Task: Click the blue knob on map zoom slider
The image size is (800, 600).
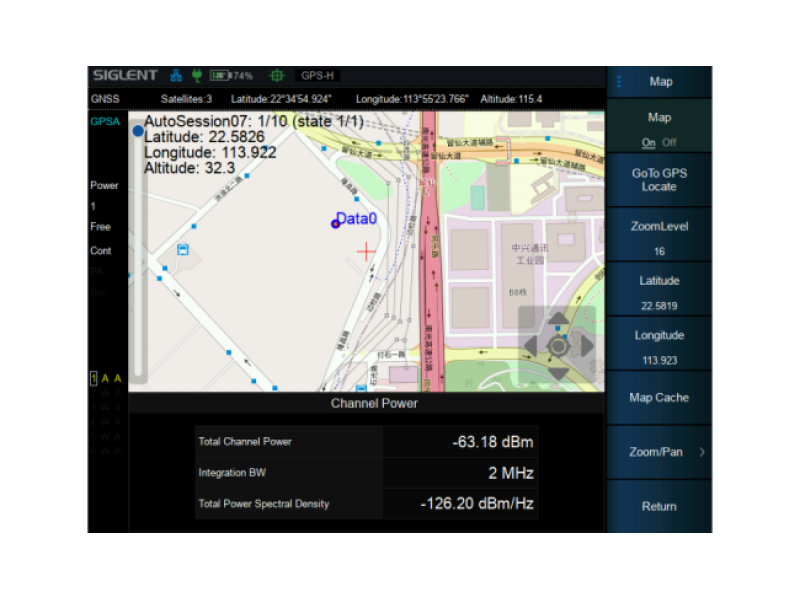Action: pos(138,131)
